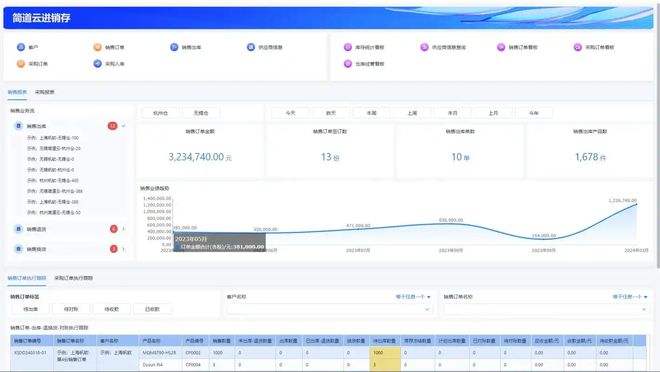Open the purple 采购订单看板 dashboard icon
The height and width of the screenshot is (372, 660).
(x=578, y=47)
